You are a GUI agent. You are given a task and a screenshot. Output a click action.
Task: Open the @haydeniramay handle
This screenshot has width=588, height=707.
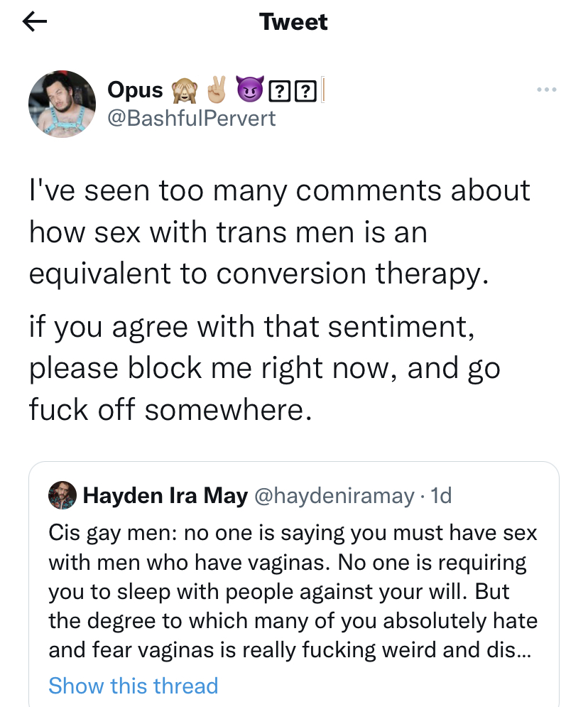pos(333,495)
